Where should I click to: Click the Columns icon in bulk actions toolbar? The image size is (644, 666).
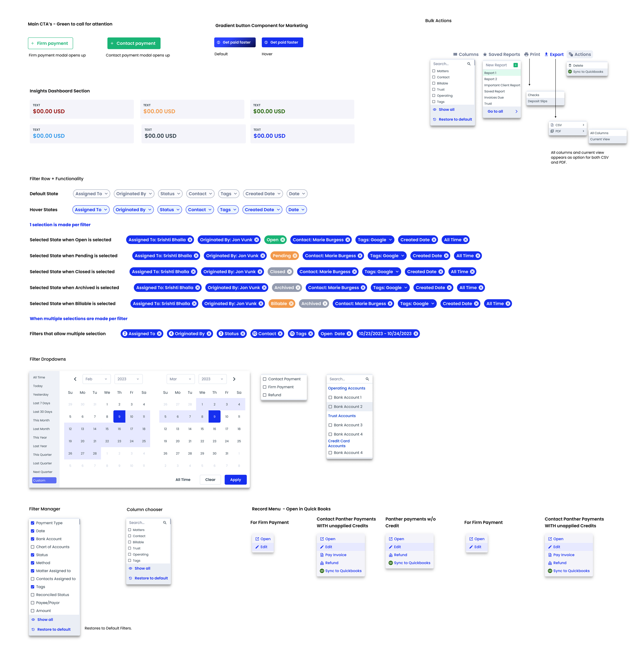[455, 54]
